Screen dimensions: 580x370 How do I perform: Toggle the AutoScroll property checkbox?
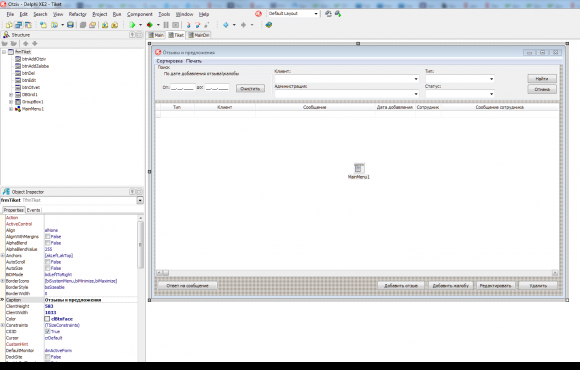(x=47, y=262)
